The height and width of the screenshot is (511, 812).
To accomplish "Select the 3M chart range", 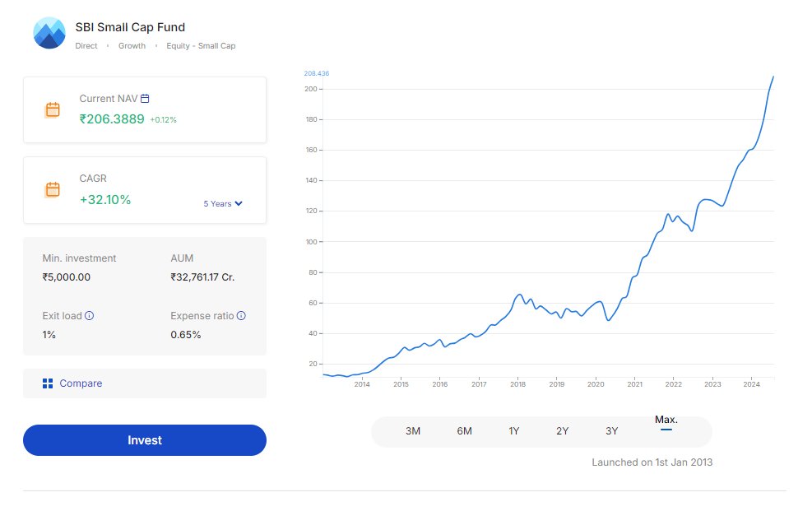I will pos(413,430).
